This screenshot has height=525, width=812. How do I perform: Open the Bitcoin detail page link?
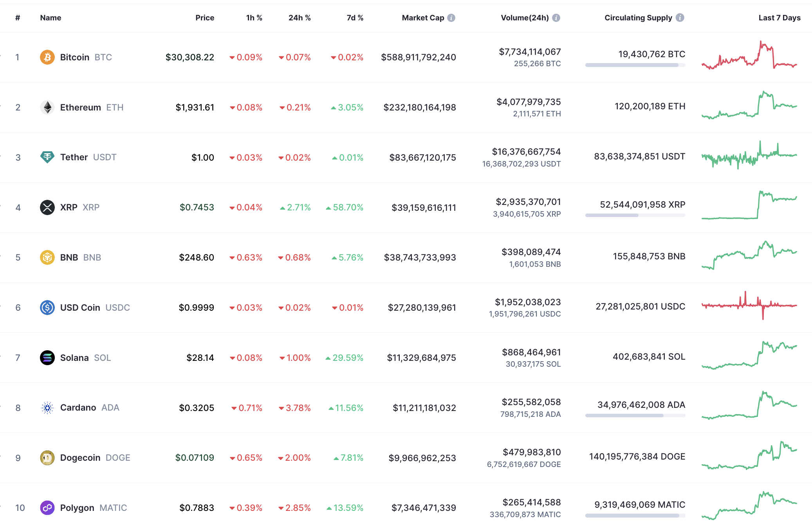click(74, 57)
